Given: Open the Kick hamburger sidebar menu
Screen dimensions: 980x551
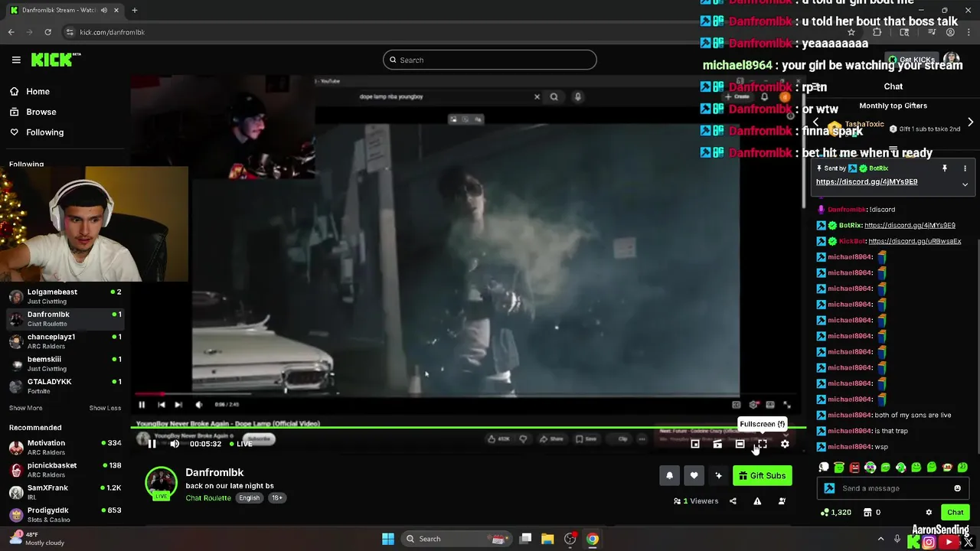Looking at the screenshot, I should 16,60.
